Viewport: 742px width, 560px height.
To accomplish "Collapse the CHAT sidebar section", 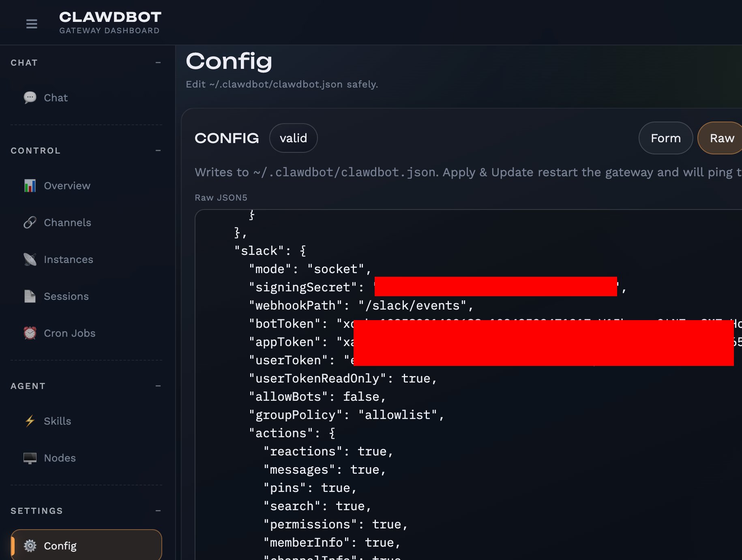I will pos(158,63).
